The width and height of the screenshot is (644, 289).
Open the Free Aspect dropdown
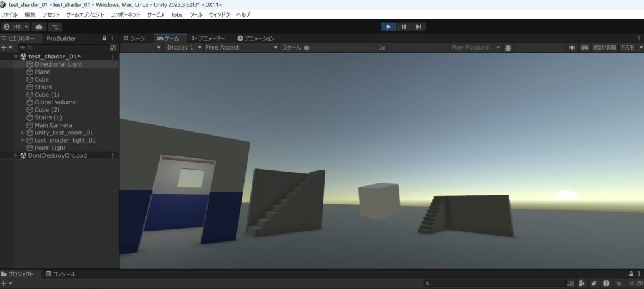pos(241,48)
